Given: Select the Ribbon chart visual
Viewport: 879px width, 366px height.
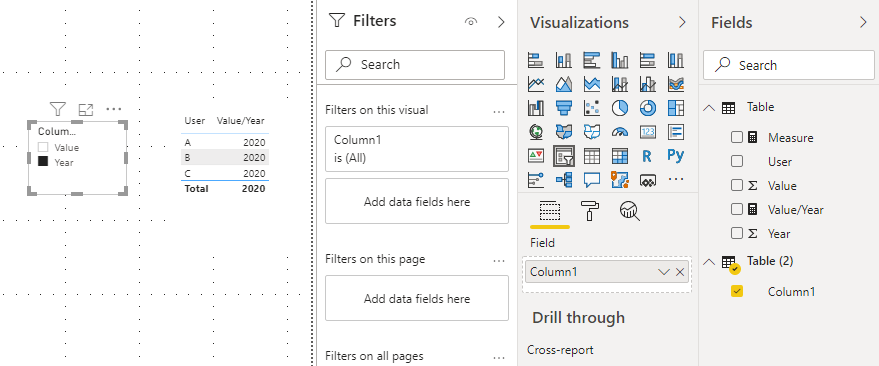Looking at the screenshot, I should pos(676,84).
